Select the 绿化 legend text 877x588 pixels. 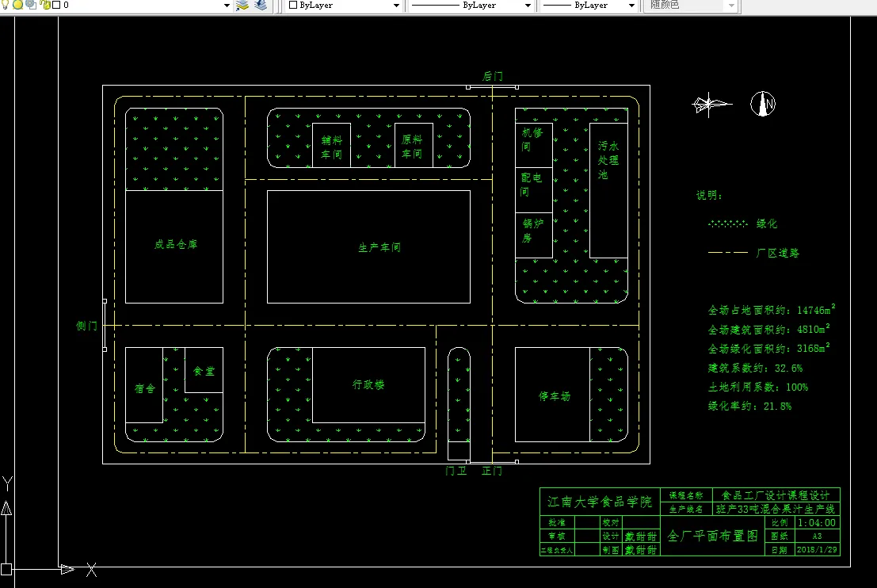coord(767,223)
